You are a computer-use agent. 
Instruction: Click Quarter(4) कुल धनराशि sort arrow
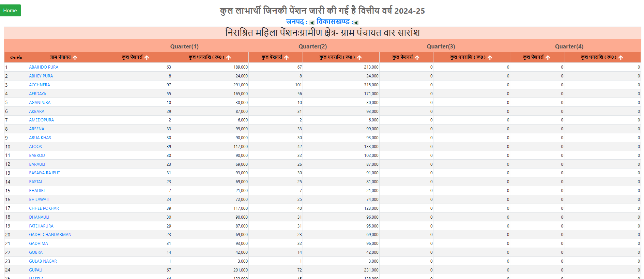(621, 58)
